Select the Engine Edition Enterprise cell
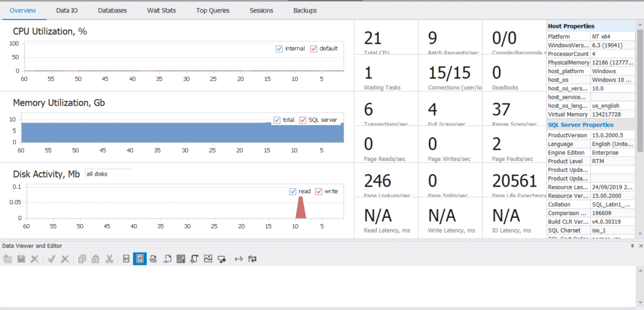This screenshot has height=310, width=644. pyautogui.click(x=613, y=152)
